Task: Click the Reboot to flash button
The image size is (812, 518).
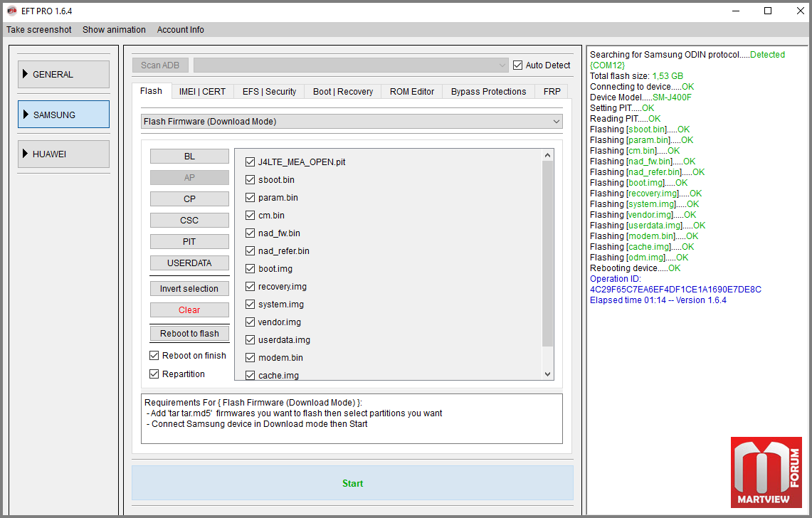Action: click(x=189, y=334)
